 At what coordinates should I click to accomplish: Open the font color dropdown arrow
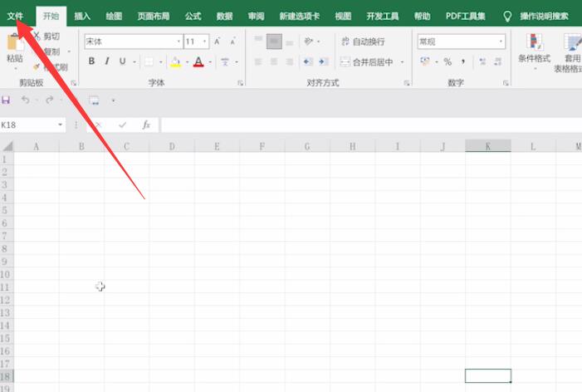(x=210, y=62)
